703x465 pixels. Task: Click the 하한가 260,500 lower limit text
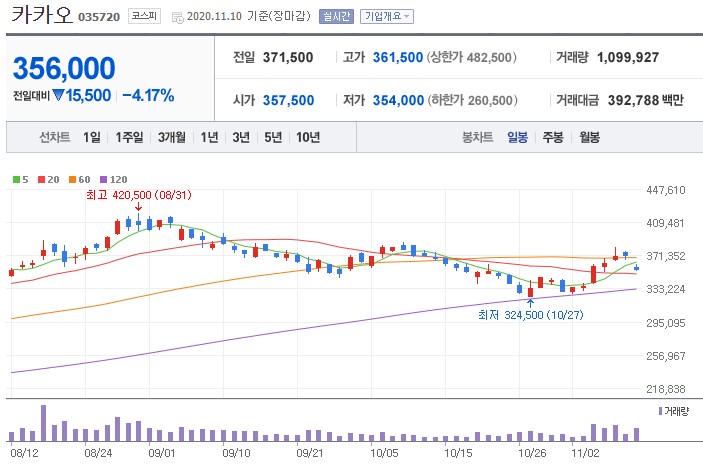pyautogui.click(x=472, y=100)
